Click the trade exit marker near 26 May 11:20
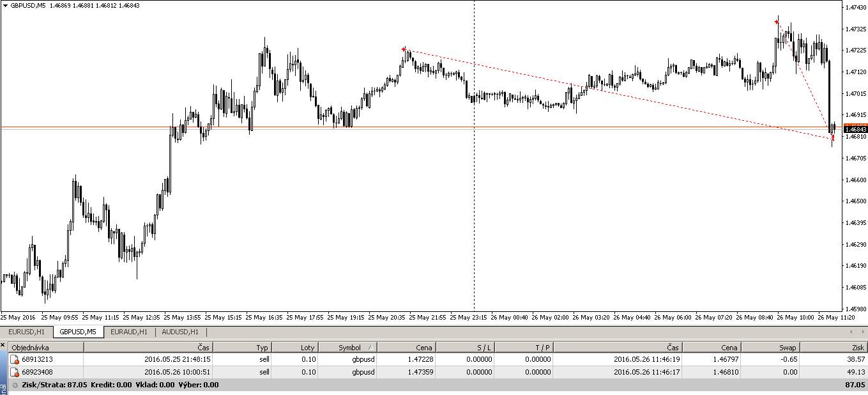Viewport: 868px width, 395px height. click(x=832, y=138)
